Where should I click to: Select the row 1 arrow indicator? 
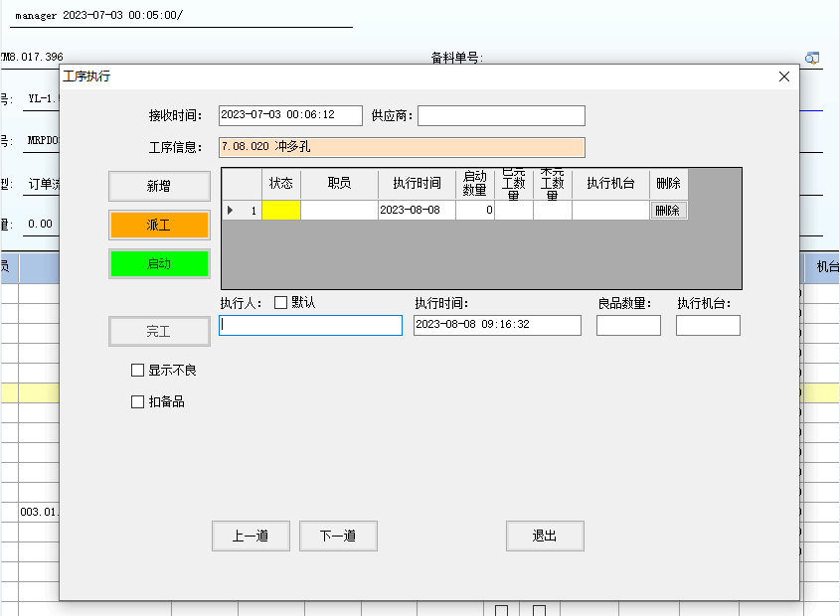coord(232,211)
